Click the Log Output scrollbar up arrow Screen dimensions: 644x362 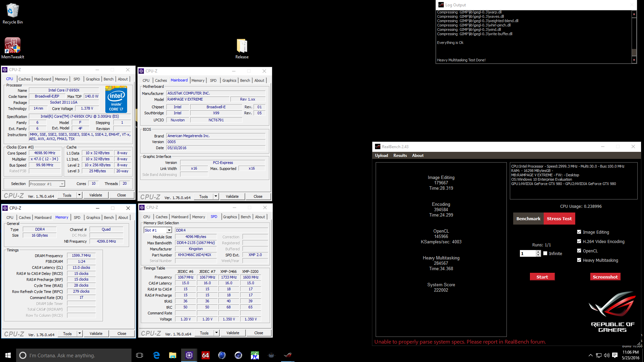pyautogui.click(x=634, y=14)
